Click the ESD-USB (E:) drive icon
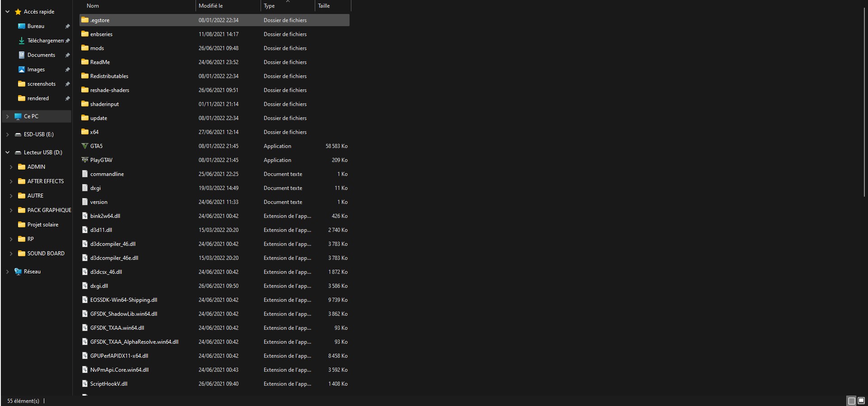This screenshot has width=868, height=406. coord(18,134)
